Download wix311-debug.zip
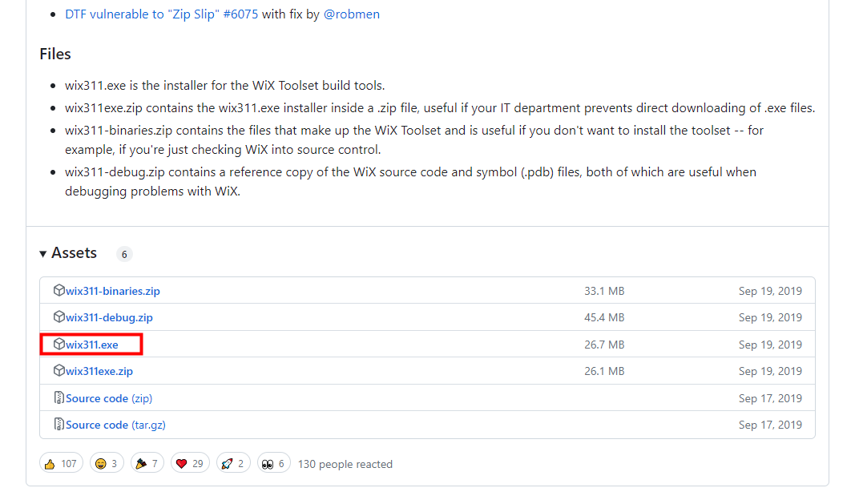 click(109, 317)
